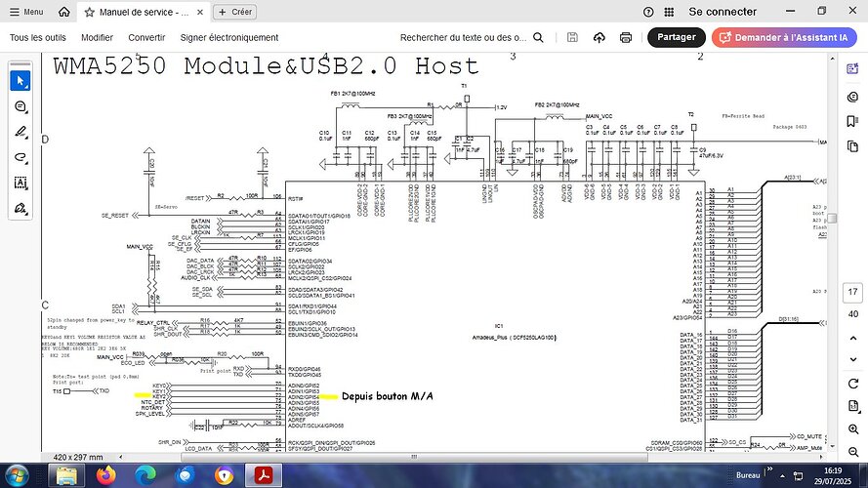The width and height of the screenshot is (868, 488).
Task: Click Demander à l'Assistant IA
Action: tap(784, 37)
